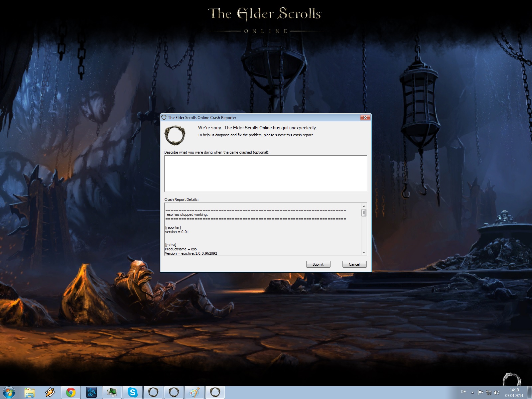532x399 pixels.
Task: Click the Crash Reporter window title text
Action: coord(202,117)
